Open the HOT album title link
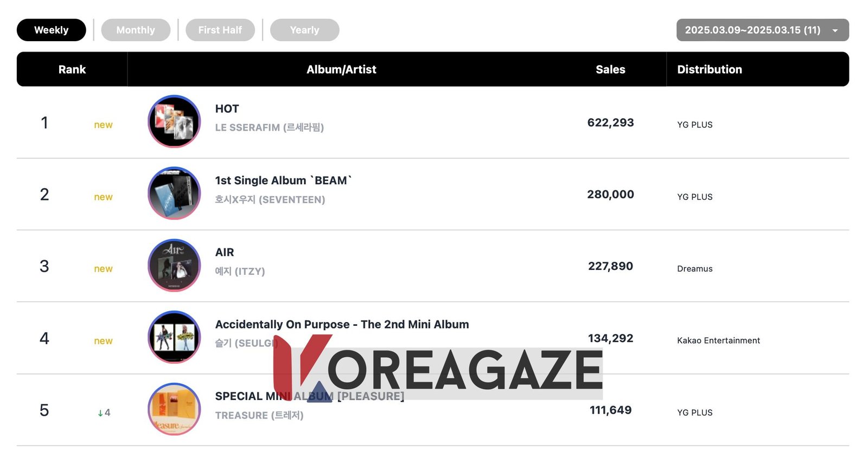 point(227,109)
